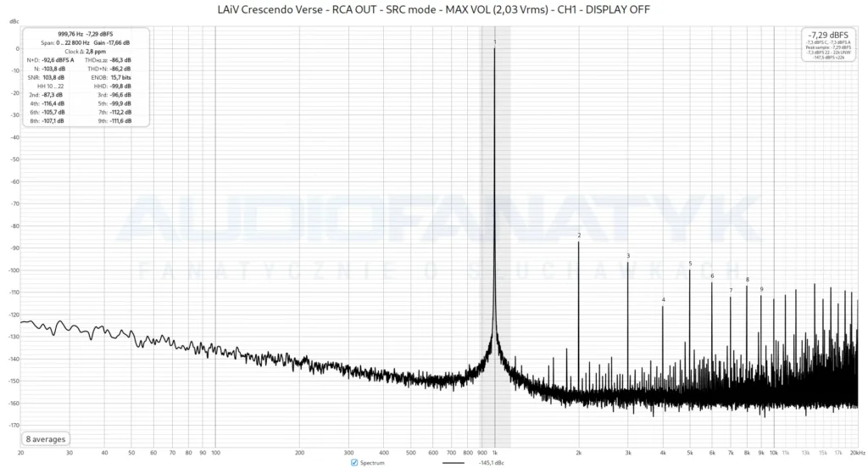The image size is (868, 468).
Task: Toggle the Spectrum checkbox in legend
Action: click(x=354, y=462)
